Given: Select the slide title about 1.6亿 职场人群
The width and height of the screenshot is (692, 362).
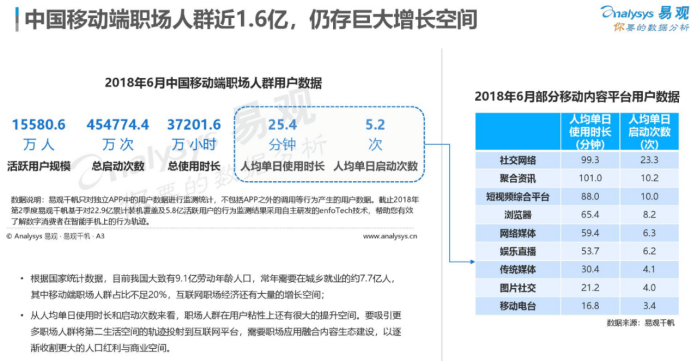Looking at the screenshot, I should [251, 19].
